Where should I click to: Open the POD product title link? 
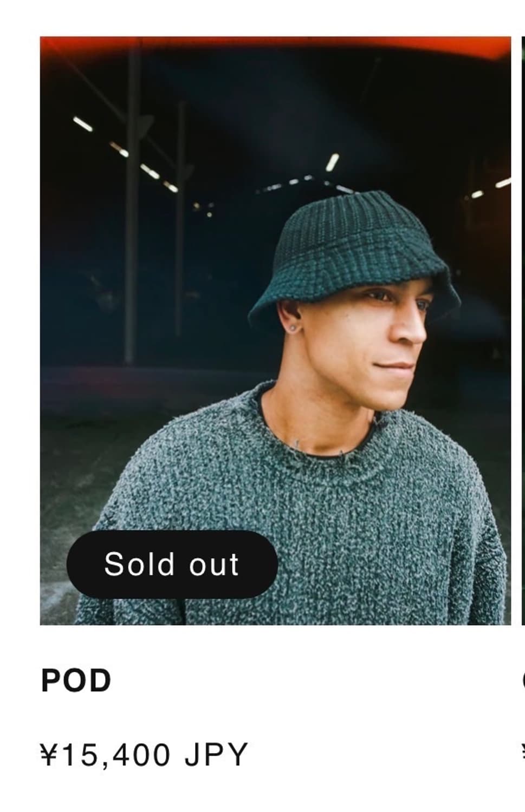[76, 680]
